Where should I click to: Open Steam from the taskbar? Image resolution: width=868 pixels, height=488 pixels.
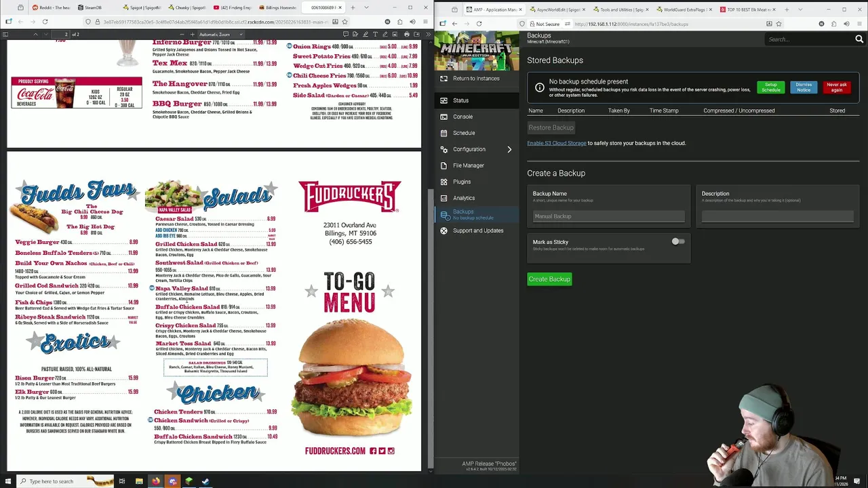pos(205,481)
